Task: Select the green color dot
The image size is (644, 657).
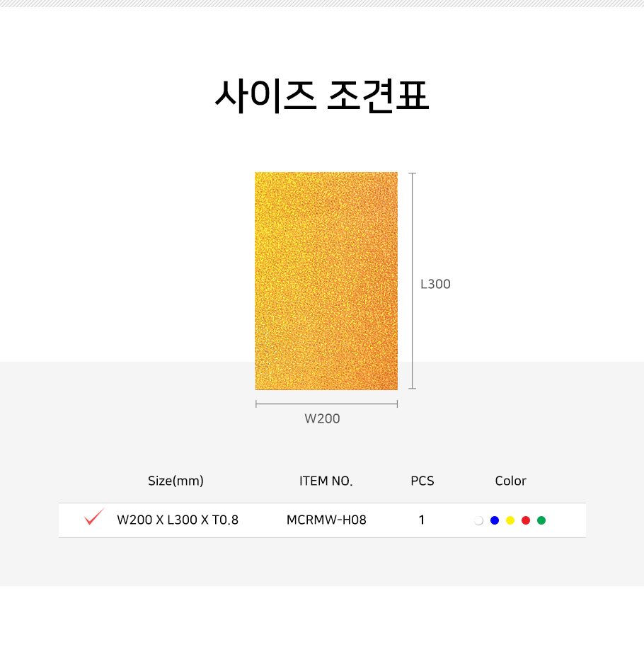Action: point(541,520)
